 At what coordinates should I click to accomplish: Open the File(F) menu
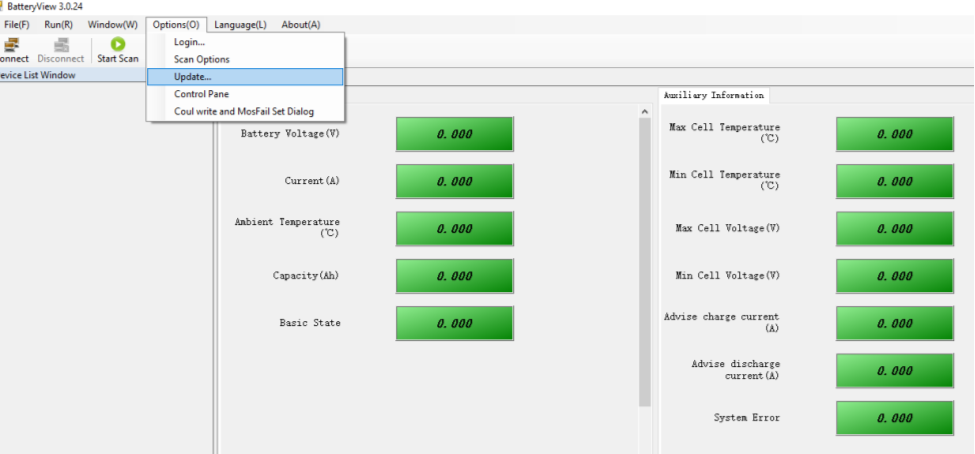point(16,24)
